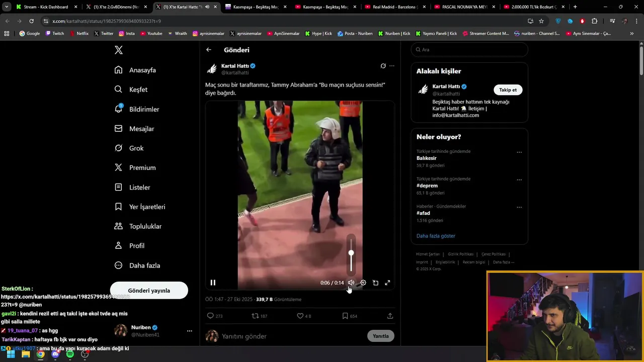Click the X logo in the sidebar
The width and height of the screenshot is (644, 362).
click(118, 50)
